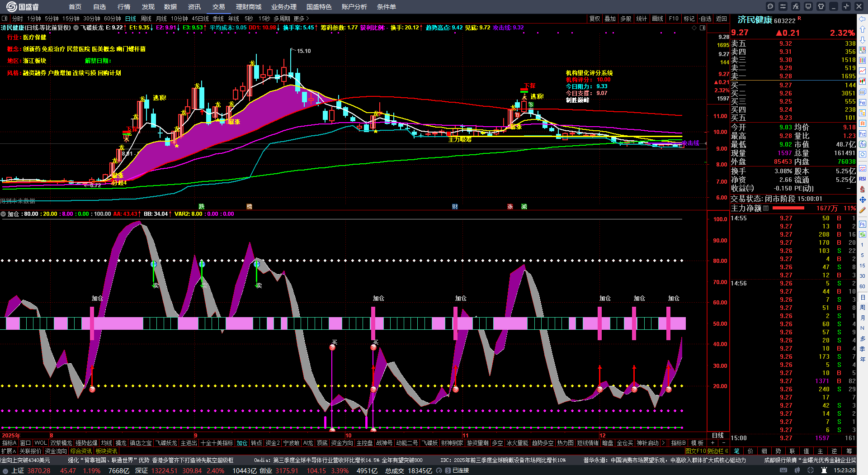
Task: Click the diamond icon at chart top right
Action: pos(694,28)
